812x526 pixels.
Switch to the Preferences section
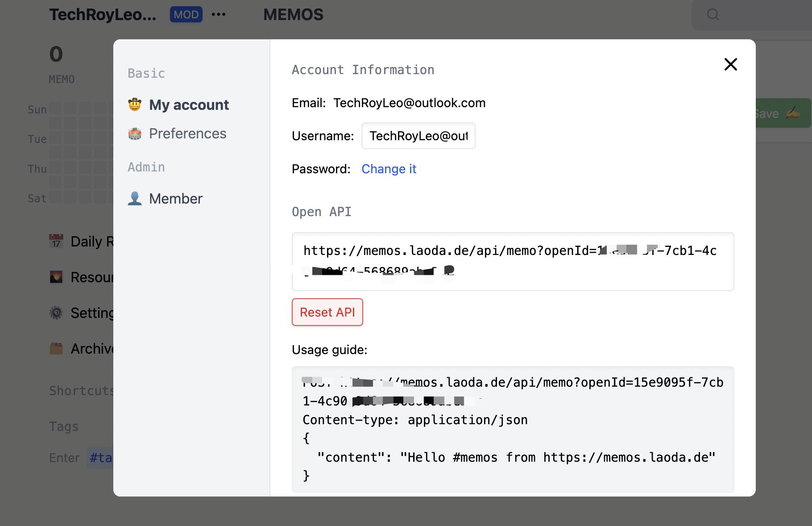(187, 133)
